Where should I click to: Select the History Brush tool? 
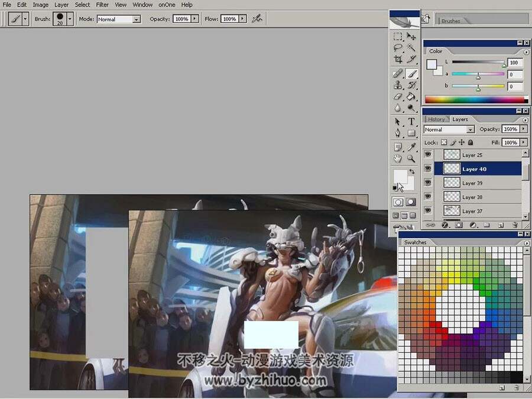411,85
